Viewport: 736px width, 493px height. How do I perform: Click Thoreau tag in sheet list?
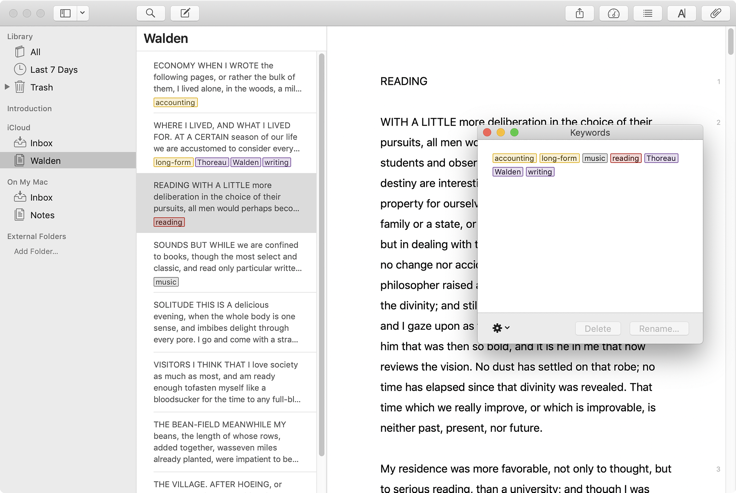[212, 162]
